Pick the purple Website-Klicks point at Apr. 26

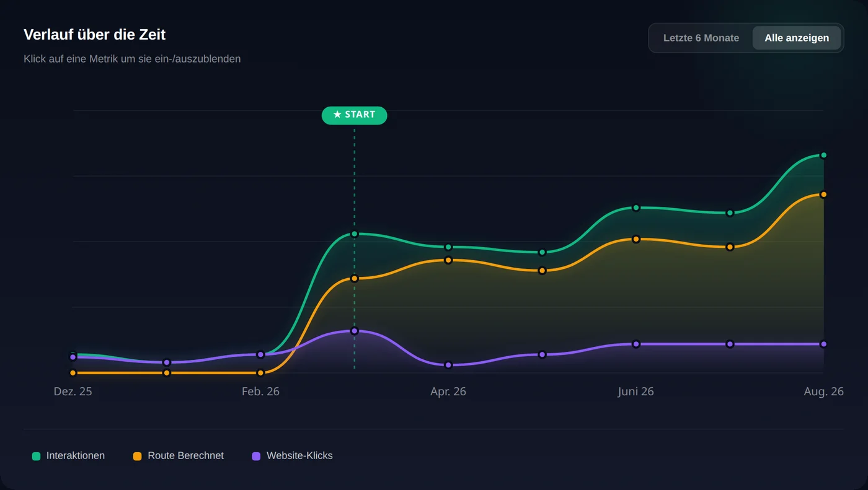[x=448, y=365]
